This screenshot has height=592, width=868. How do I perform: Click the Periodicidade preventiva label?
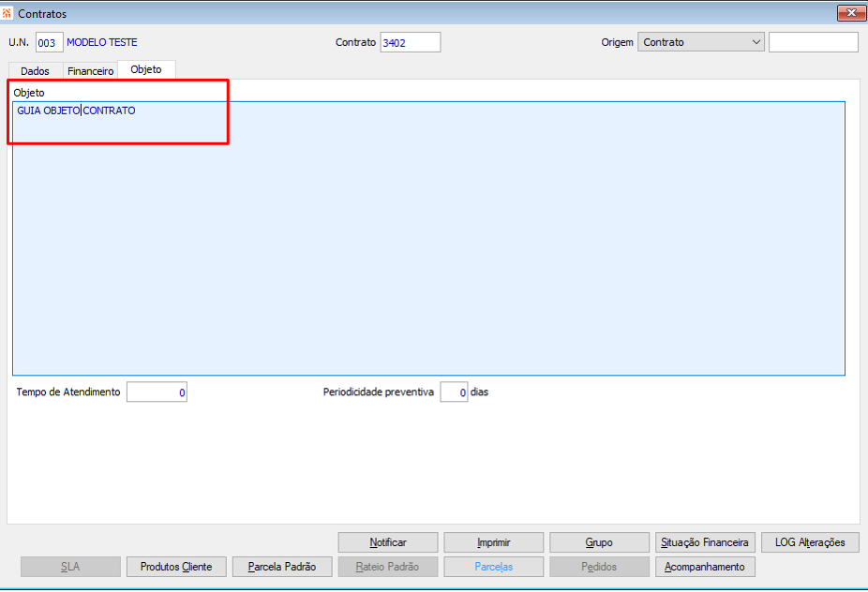click(x=378, y=392)
